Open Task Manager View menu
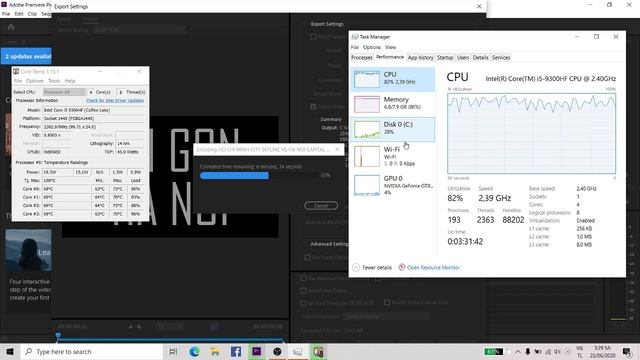 click(x=390, y=47)
